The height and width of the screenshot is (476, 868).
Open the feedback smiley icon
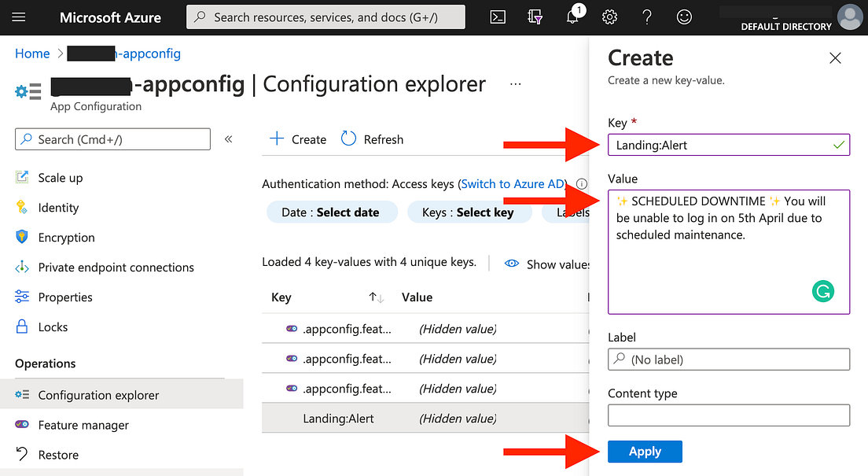(x=685, y=17)
